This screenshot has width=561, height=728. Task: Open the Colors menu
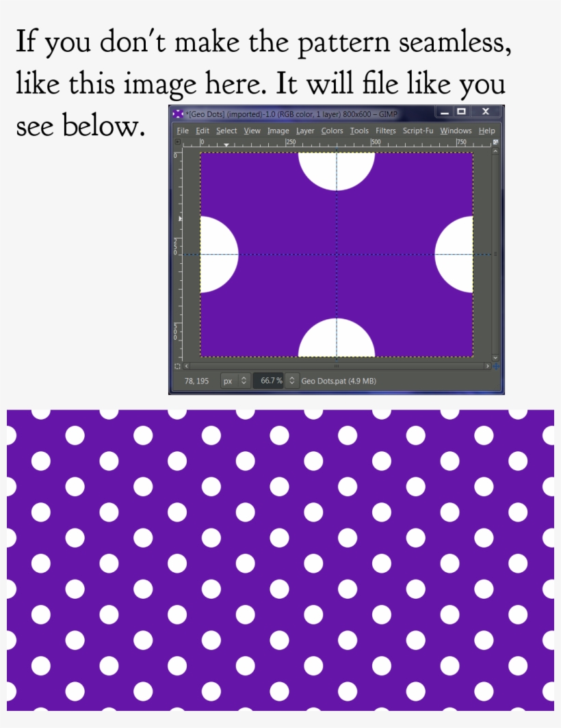[x=332, y=130]
